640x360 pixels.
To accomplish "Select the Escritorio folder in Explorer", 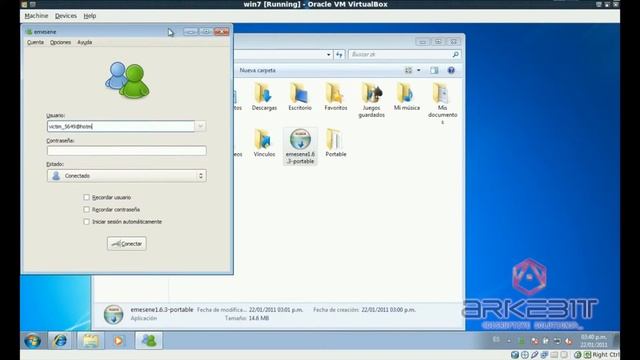I will [300, 96].
